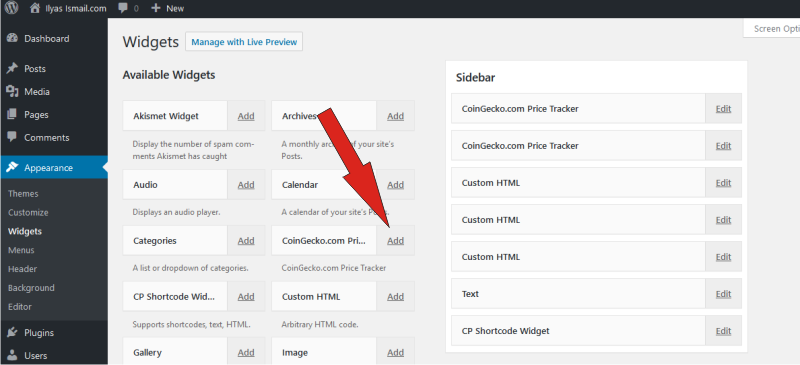
Task: Click the home icon beside Ilyas Ismail.com
Action: (x=35, y=8)
